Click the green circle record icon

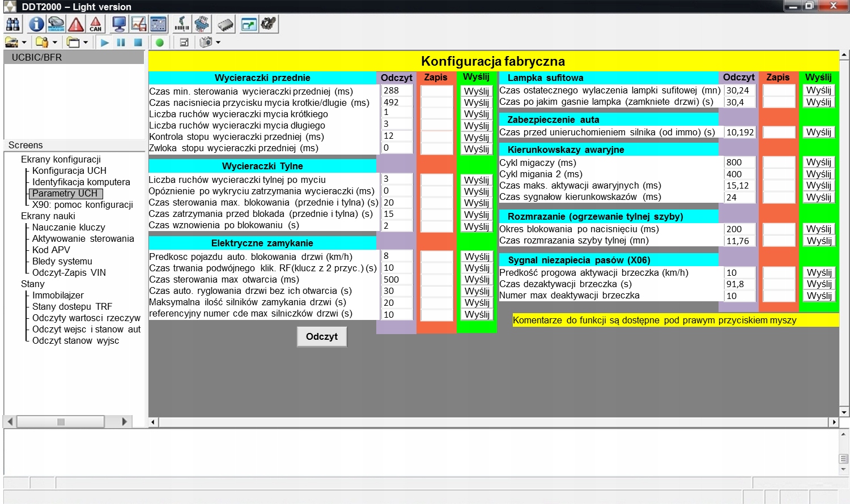coord(160,42)
